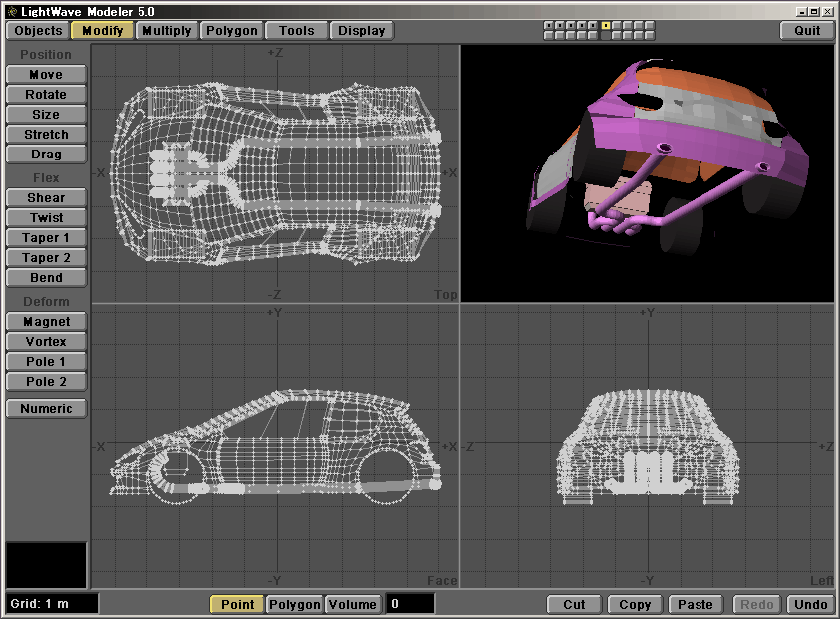Click the Undo button
This screenshot has height=619, width=840.
pos(810,604)
